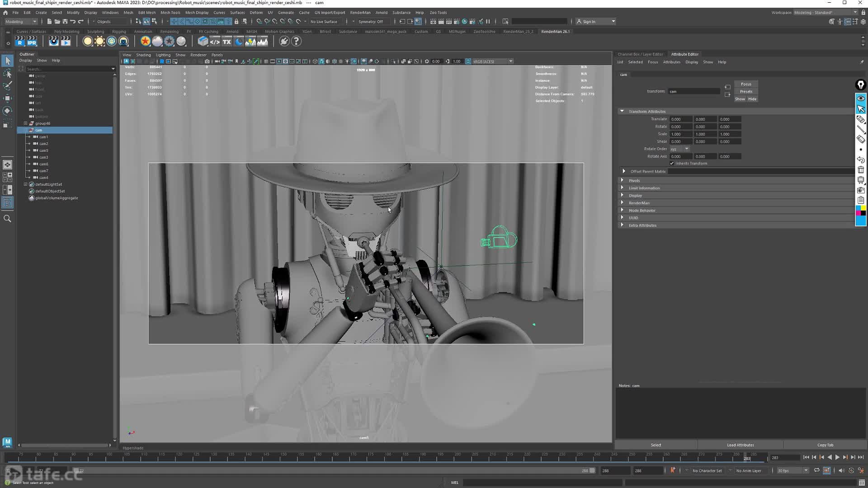The height and width of the screenshot is (488, 868).
Task: Click the undo arrow in the drawing toolbar
Action: 861,160
